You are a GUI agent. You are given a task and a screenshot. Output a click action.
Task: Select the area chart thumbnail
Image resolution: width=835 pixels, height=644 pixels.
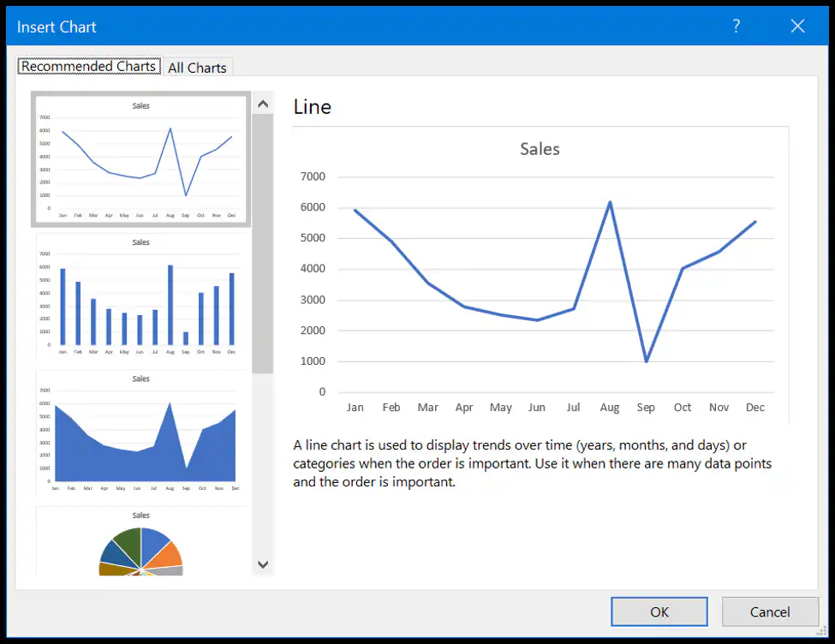[x=141, y=433]
